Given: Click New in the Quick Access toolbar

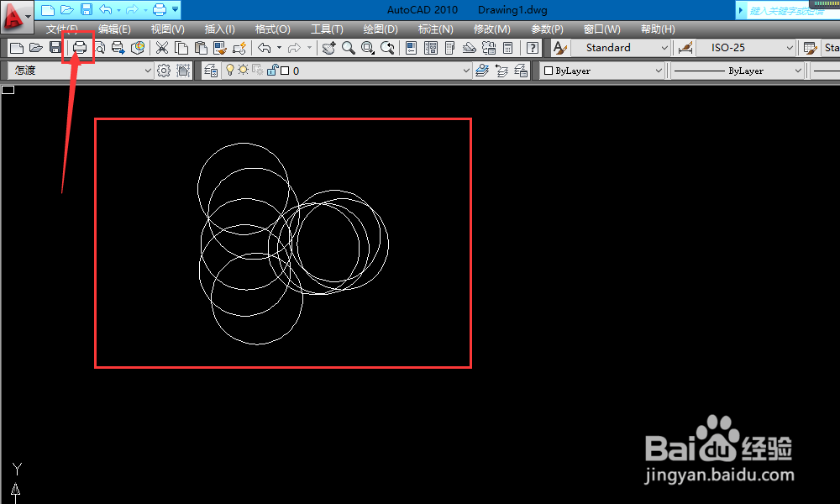Looking at the screenshot, I should (x=47, y=9).
